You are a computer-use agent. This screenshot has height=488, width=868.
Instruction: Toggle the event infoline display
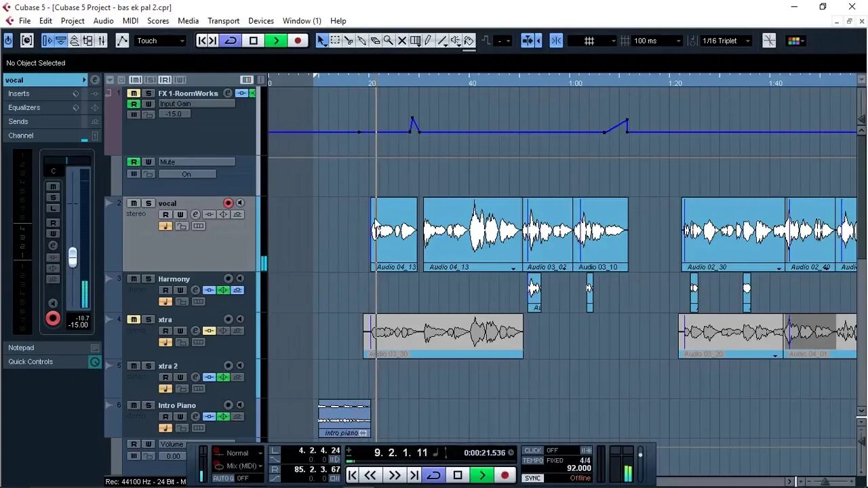point(60,41)
